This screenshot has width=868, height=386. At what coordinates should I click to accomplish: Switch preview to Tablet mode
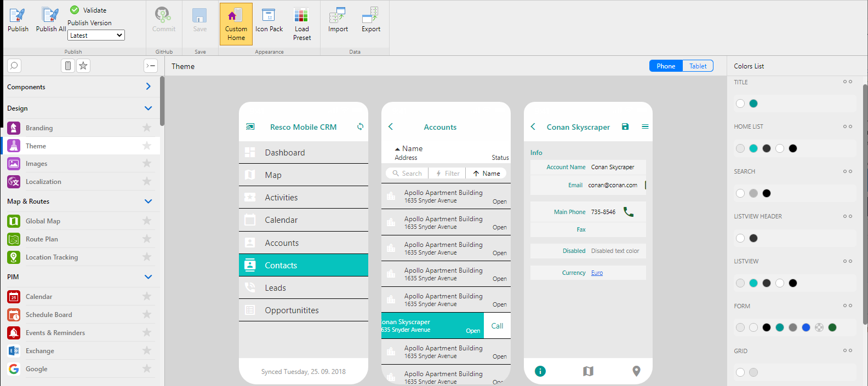(698, 66)
